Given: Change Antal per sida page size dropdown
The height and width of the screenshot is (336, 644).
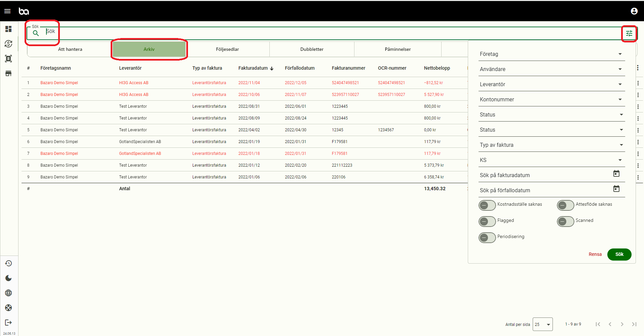Looking at the screenshot, I should click(542, 324).
